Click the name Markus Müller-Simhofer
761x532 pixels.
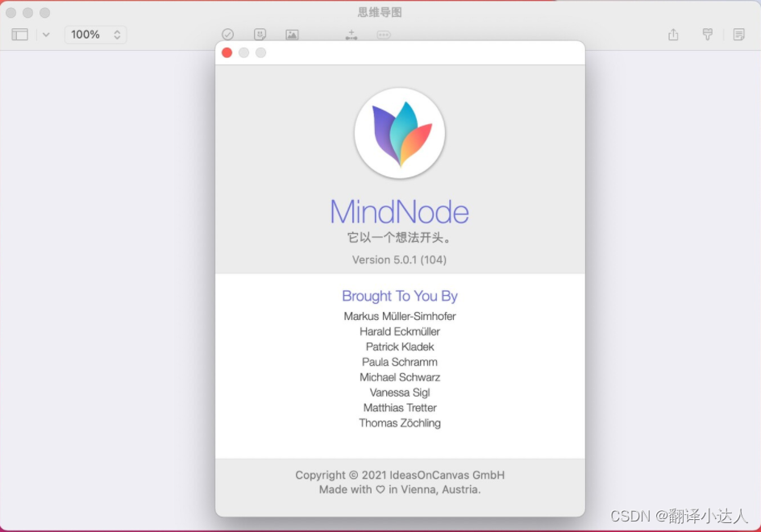tap(400, 316)
